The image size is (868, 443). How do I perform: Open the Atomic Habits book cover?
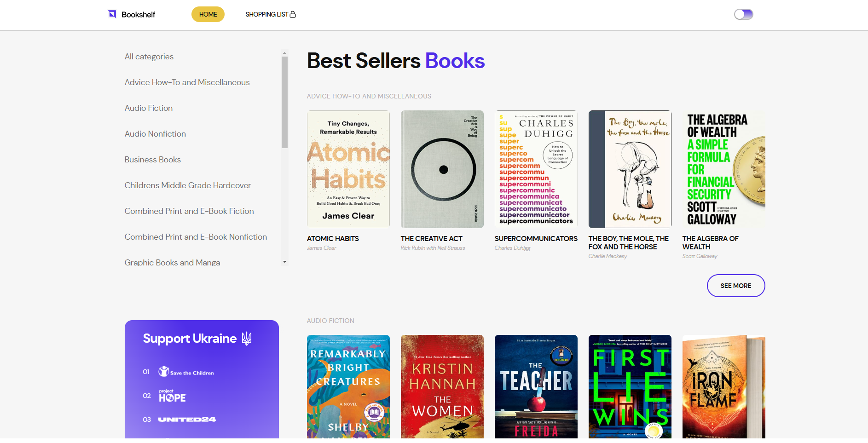(x=348, y=169)
